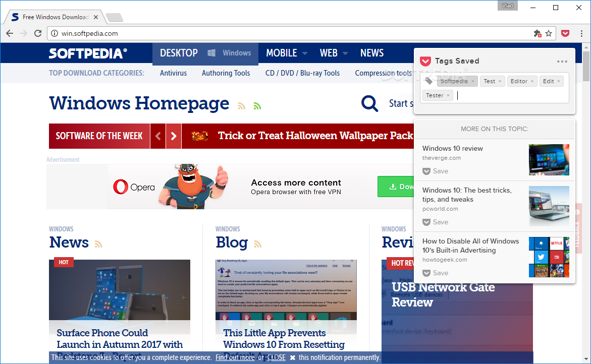
Task: Click the search magnifier icon
Action: [x=369, y=103]
